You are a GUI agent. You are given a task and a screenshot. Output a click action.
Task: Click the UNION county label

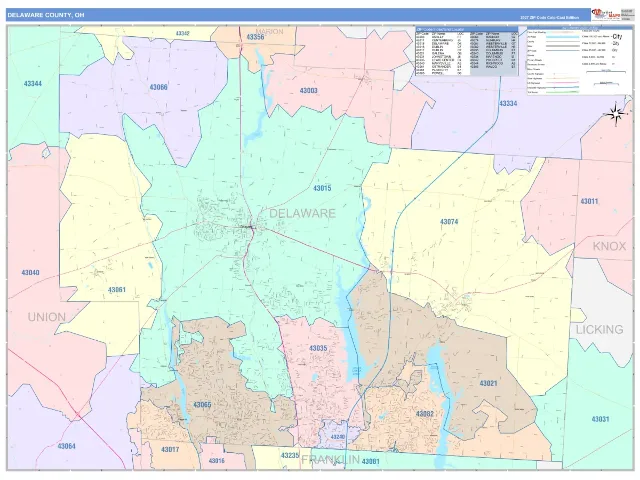(47, 317)
